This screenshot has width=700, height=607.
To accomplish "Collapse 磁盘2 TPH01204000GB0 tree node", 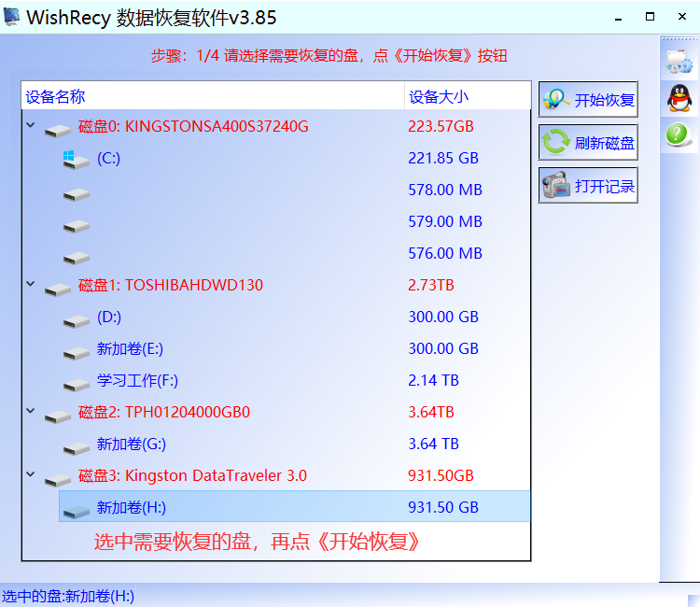I will click(31, 411).
